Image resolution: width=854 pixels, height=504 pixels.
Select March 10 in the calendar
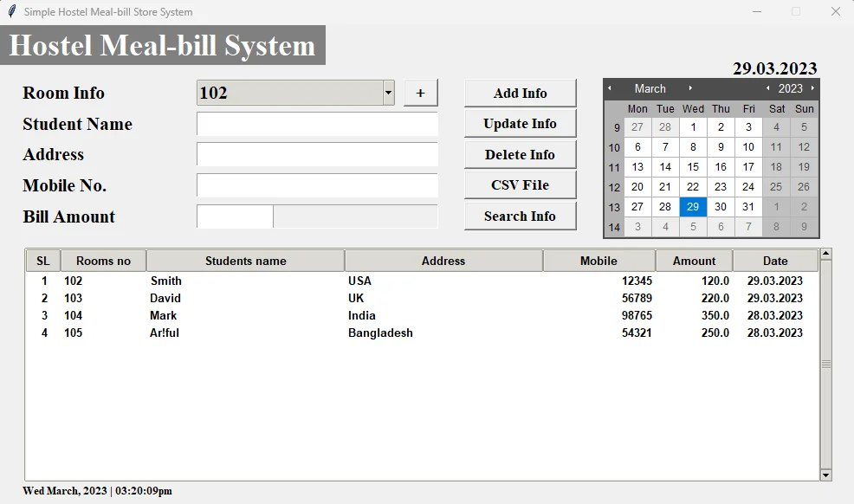748,147
